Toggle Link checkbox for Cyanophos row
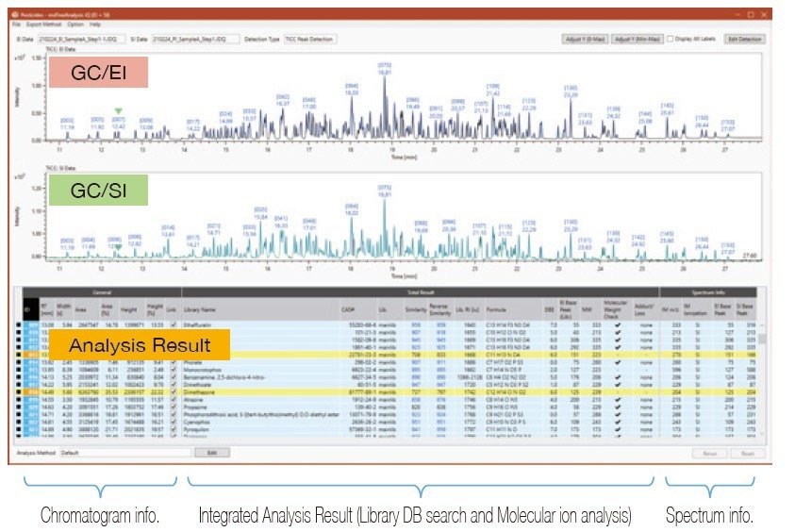 (x=174, y=422)
